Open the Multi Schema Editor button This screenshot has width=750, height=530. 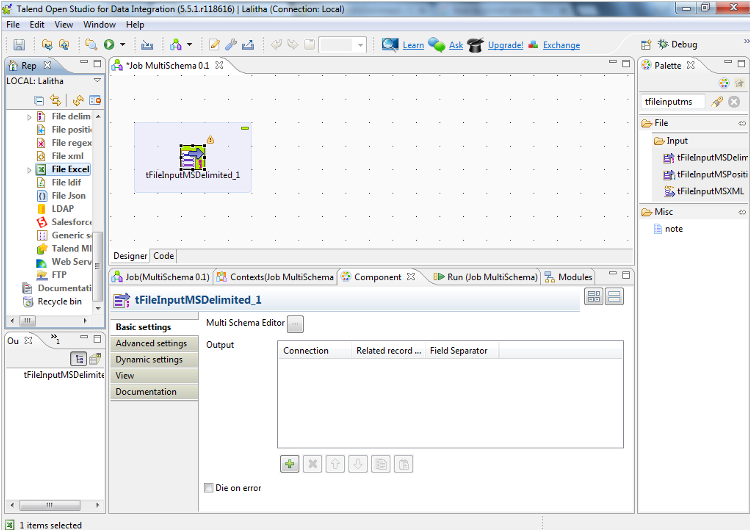295,324
